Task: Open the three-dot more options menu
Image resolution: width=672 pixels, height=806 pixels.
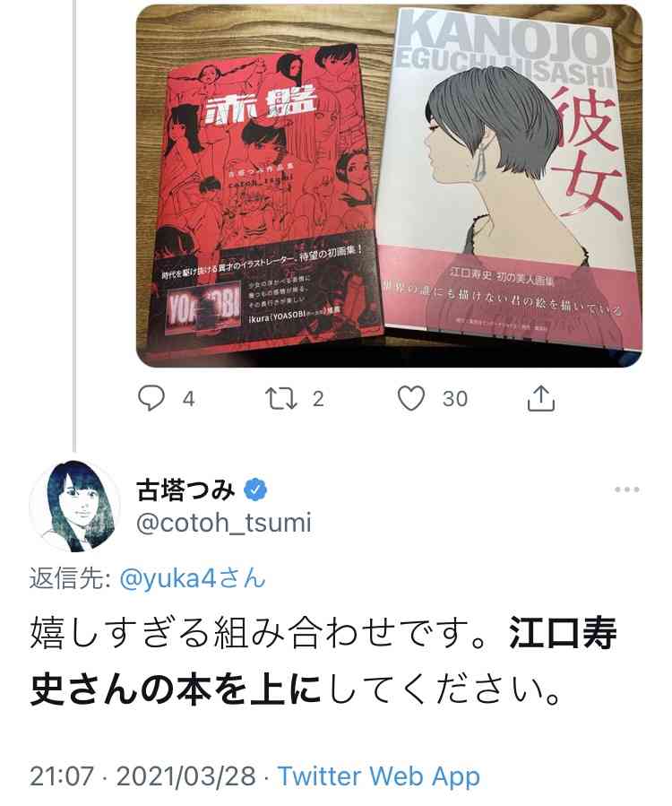Action: click(x=627, y=490)
